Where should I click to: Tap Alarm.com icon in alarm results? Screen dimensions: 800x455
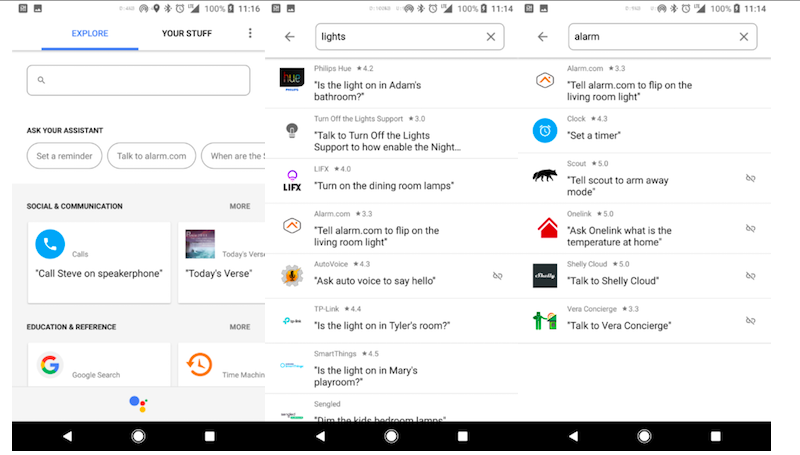[x=545, y=80]
